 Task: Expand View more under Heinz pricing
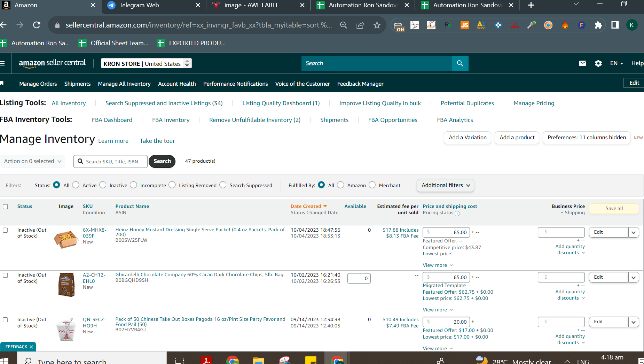click(438, 265)
